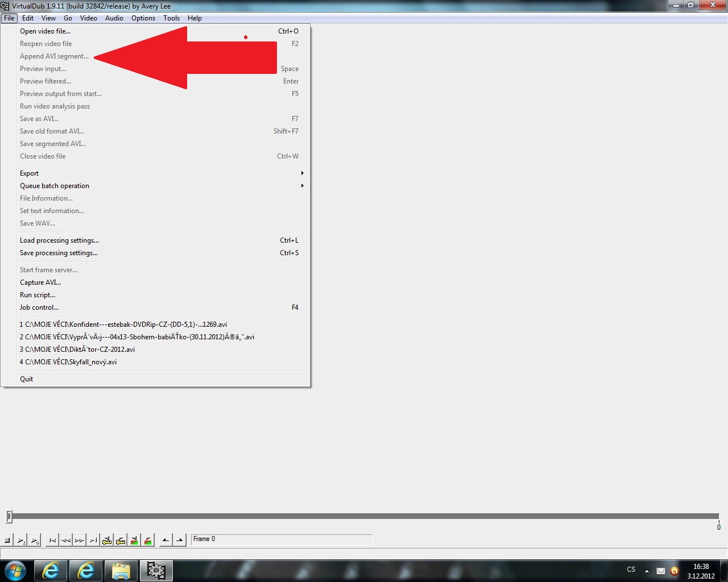Open the Video menu

coord(88,18)
